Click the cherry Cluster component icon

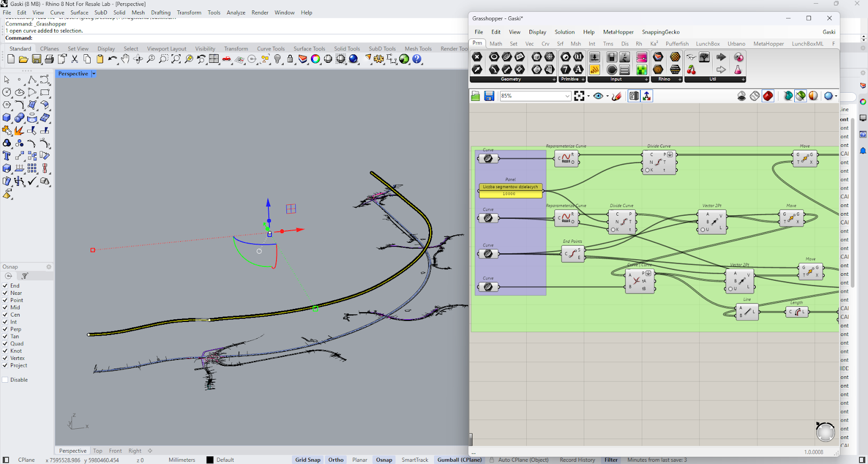[691, 69]
